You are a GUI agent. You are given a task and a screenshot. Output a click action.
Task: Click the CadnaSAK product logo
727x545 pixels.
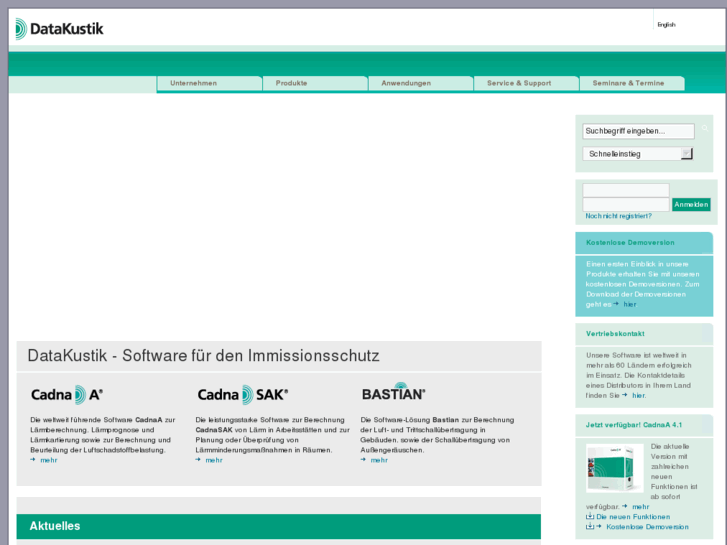[x=242, y=395]
